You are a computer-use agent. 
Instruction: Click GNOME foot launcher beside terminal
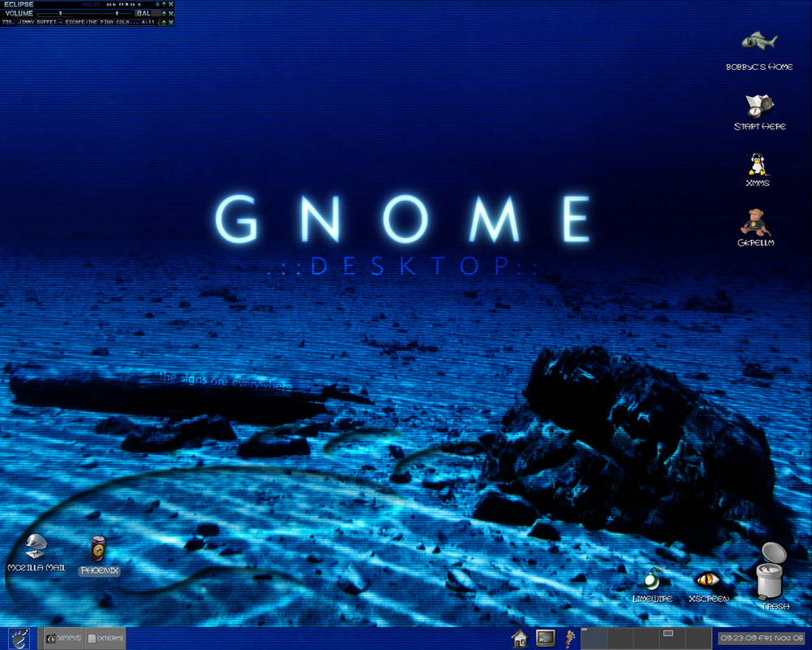[x=570, y=638]
